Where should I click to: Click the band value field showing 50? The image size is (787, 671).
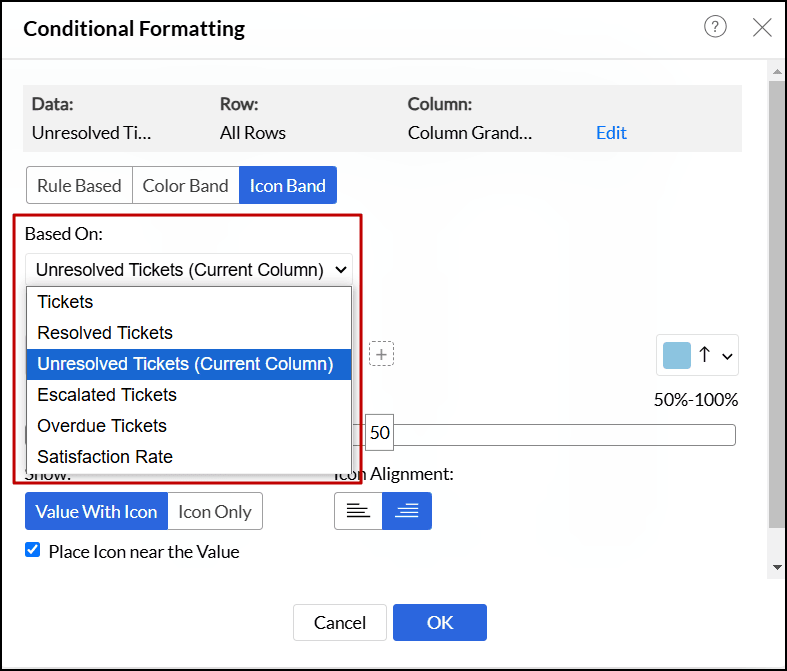380,433
